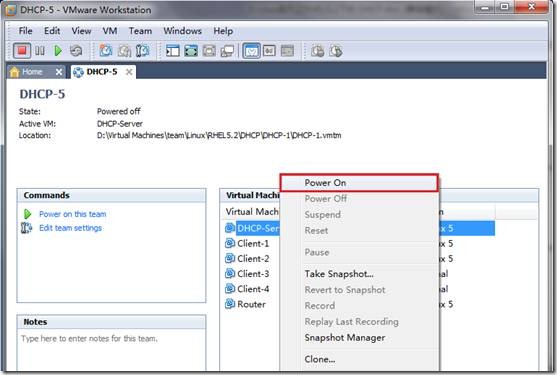Click the Replay toolbar icon
Viewport: 557px width, 375px height.
(x=336, y=51)
